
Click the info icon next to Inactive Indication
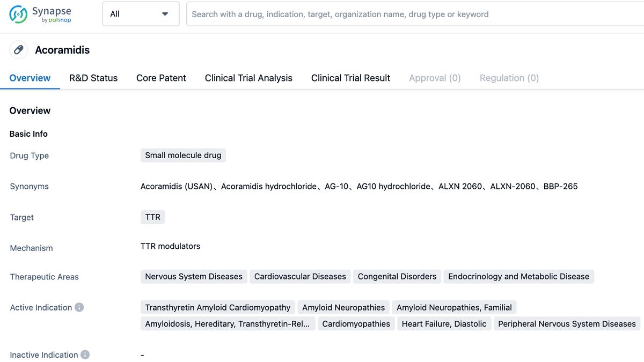coord(86,354)
